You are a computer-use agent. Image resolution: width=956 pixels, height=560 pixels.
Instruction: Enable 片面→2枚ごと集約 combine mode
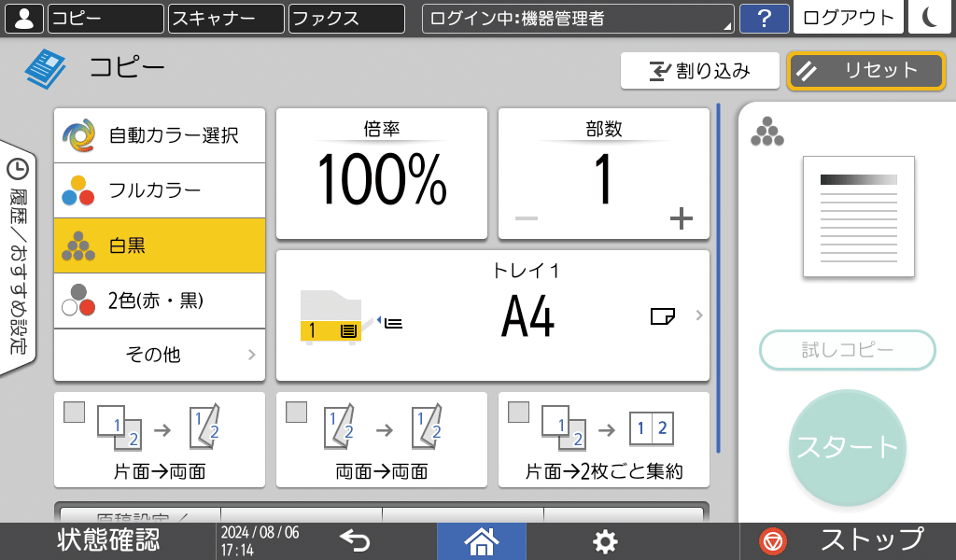[x=602, y=439]
